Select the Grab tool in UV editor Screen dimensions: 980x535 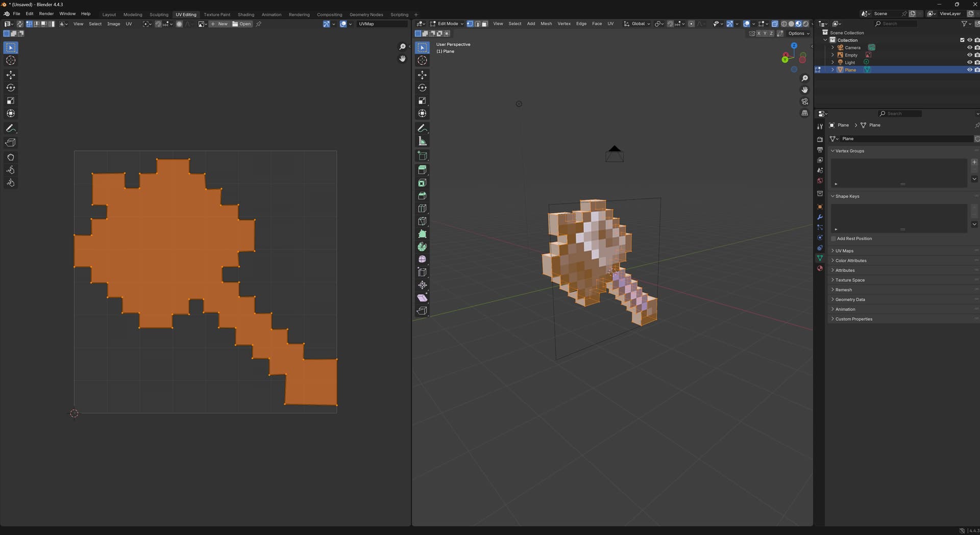[11, 157]
